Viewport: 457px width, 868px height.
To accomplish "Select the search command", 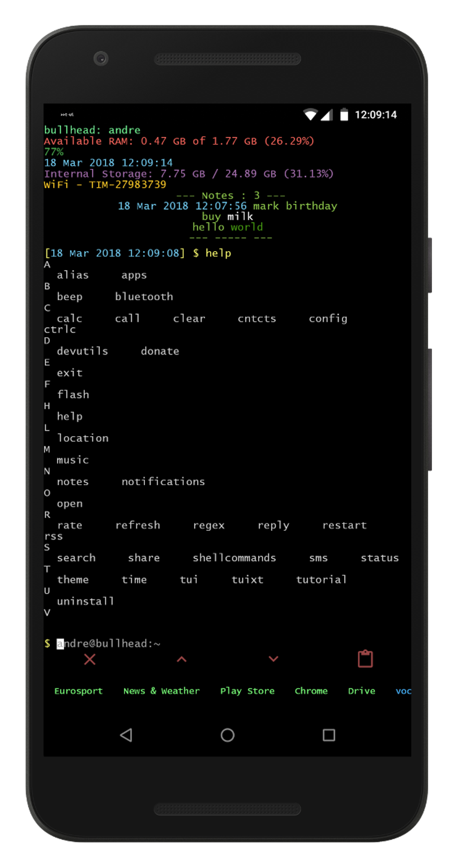I will pyautogui.click(x=76, y=558).
